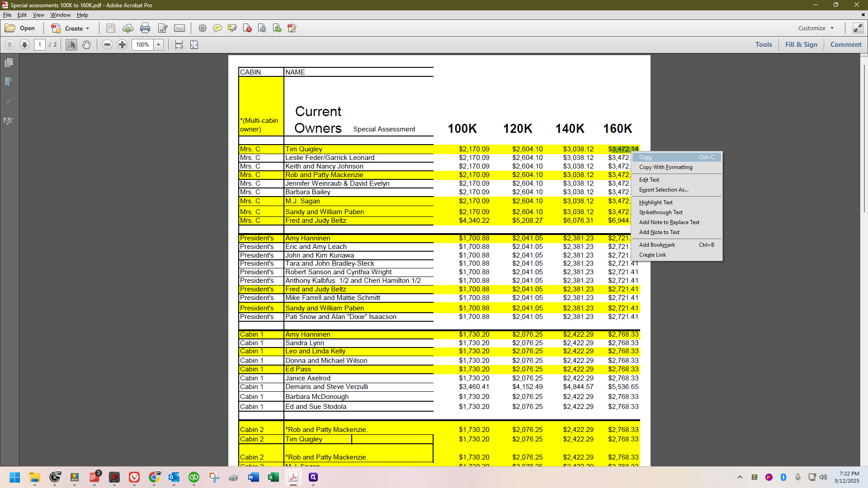Select Add Note to Text
This screenshot has height=488, width=868.
[x=677, y=232]
